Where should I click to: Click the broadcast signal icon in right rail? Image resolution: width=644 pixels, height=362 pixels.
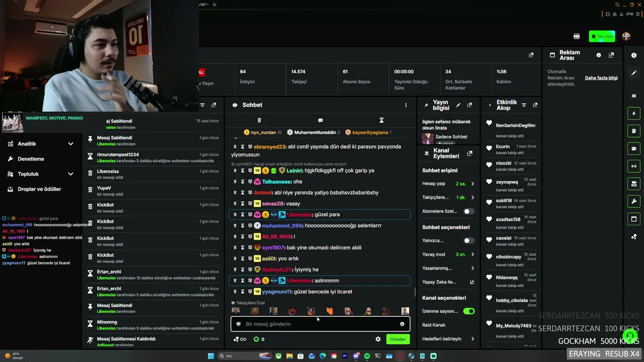coord(634,166)
